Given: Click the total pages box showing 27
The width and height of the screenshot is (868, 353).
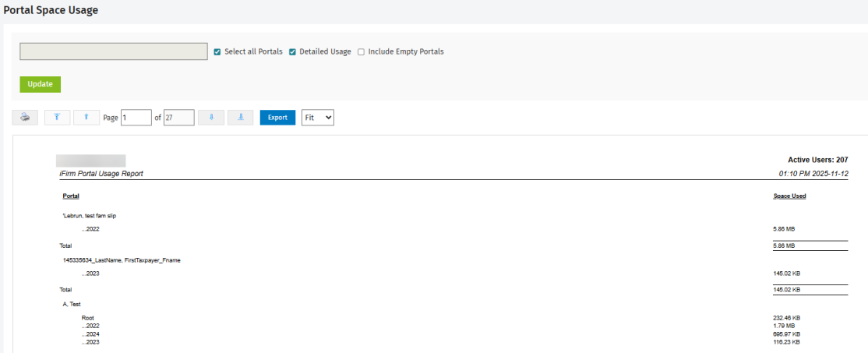Looking at the screenshot, I should click(x=178, y=118).
